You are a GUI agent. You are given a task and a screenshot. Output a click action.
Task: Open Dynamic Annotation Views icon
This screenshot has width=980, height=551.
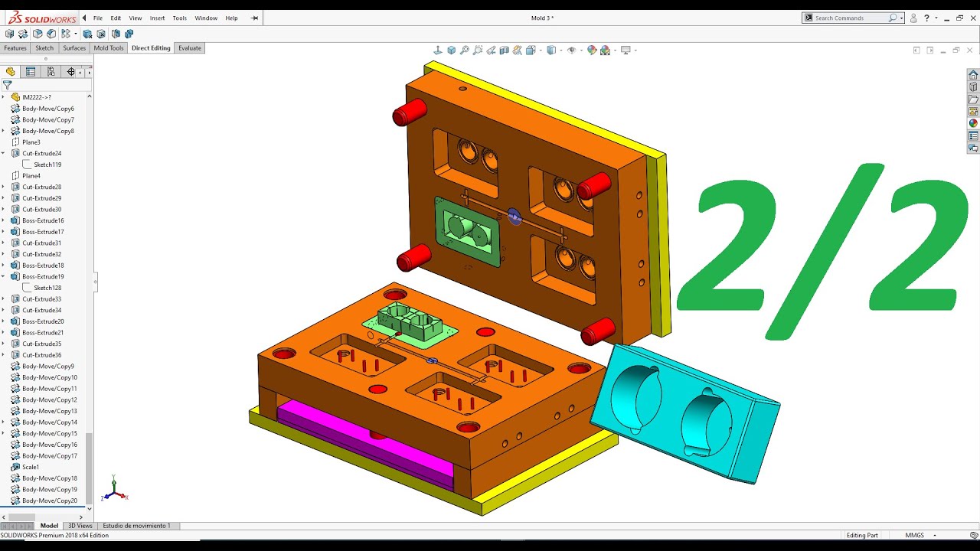[x=518, y=51]
